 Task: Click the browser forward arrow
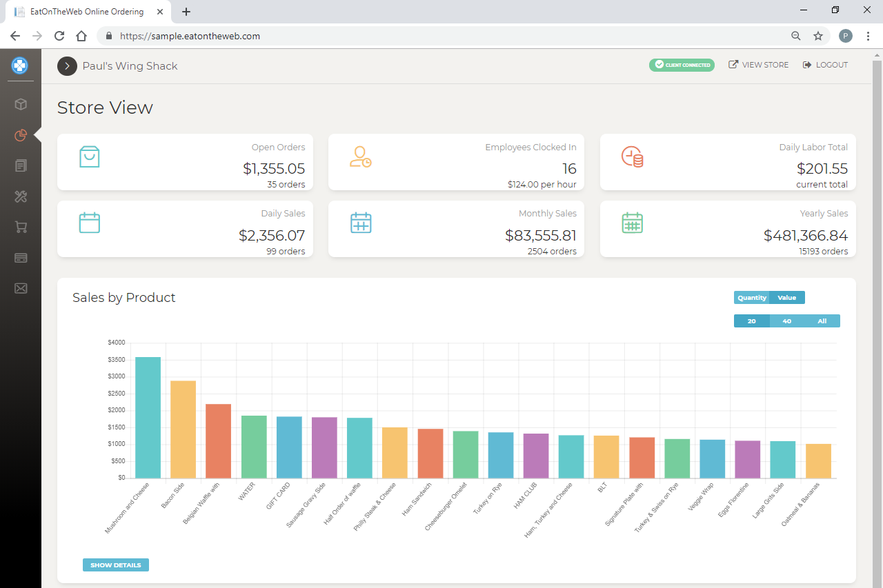pyautogui.click(x=37, y=36)
